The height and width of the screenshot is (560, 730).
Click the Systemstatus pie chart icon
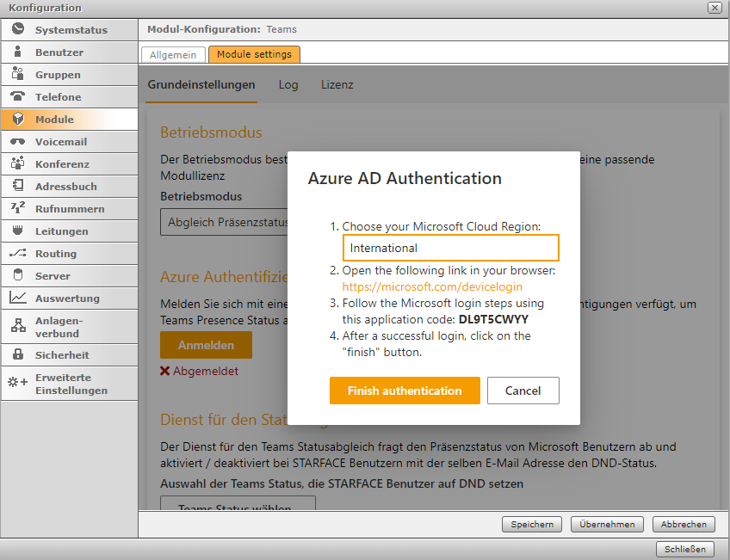click(18, 29)
